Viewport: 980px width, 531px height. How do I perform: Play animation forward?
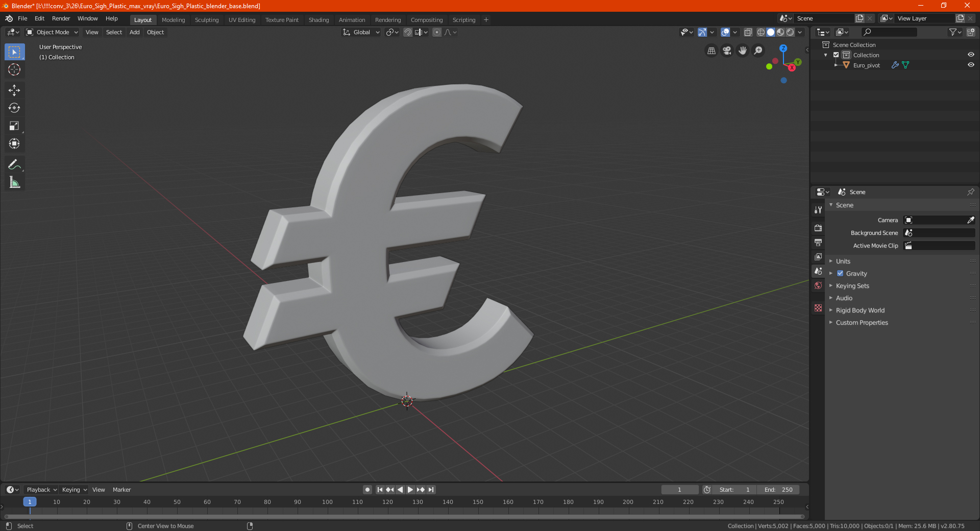[410, 490]
